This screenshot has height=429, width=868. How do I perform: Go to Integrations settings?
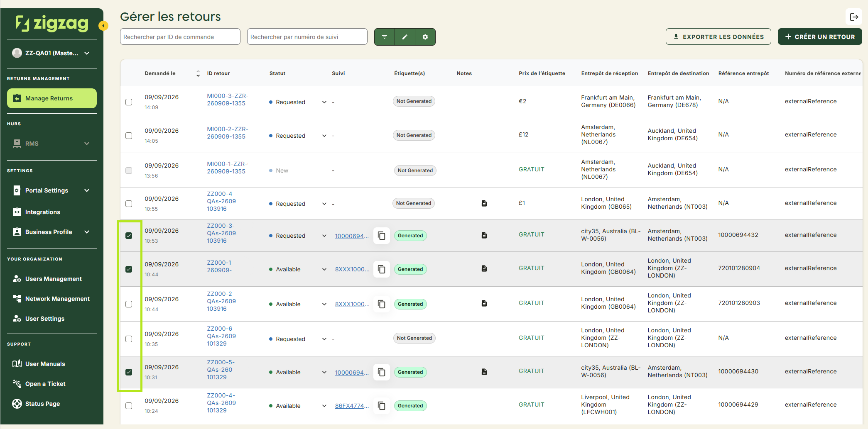coord(43,212)
